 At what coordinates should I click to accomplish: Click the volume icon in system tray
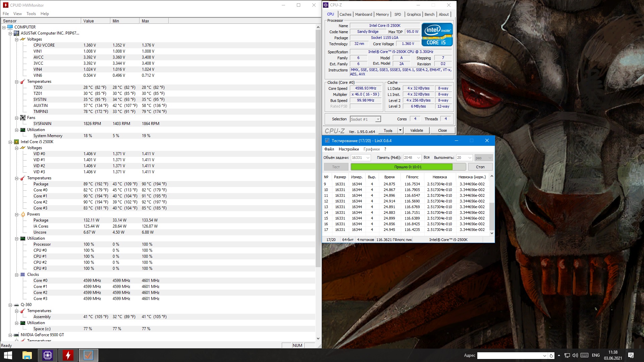pos(575,355)
